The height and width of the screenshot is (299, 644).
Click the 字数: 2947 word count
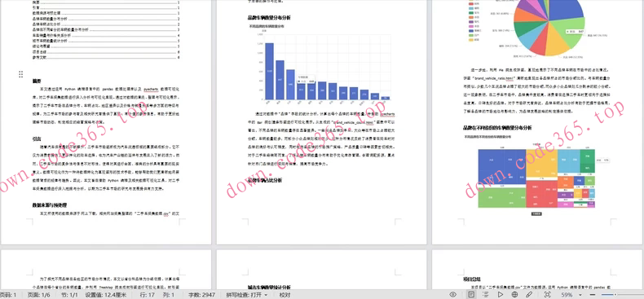click(x=201, y=295)
